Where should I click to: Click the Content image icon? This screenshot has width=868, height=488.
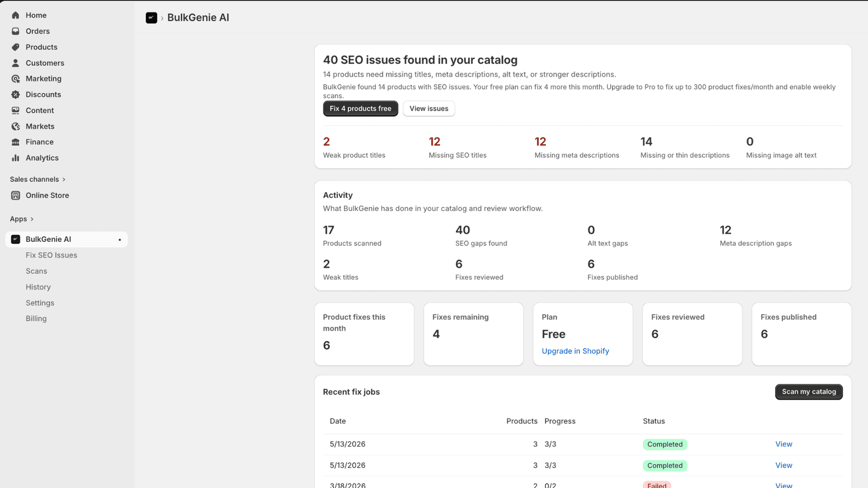(x=16, y=110)
